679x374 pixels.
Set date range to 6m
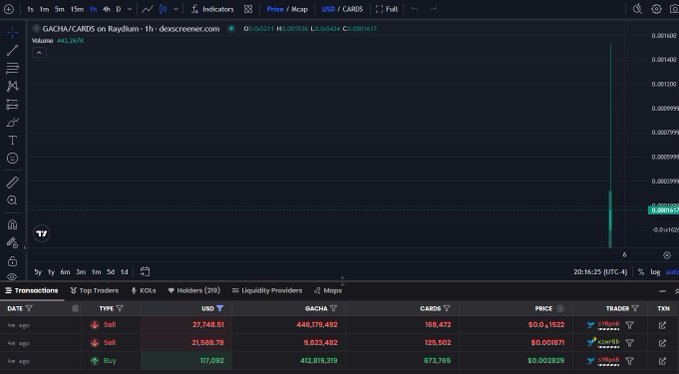[65, 272]
